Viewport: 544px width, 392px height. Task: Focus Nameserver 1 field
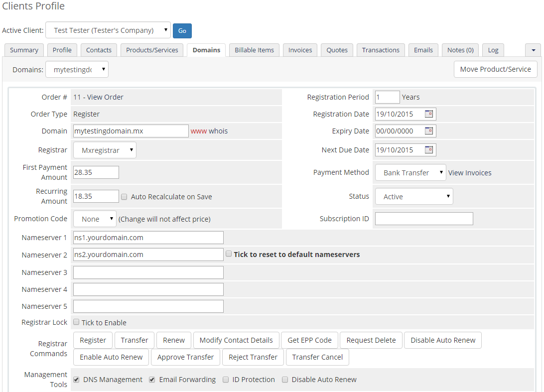pyautogui.click(x=148, y=237)
